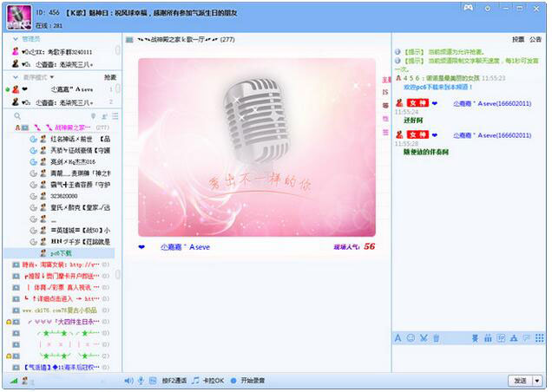This screenshot has height=392, width=552.
Task: Click the 开始录音 recording button
Action: (253, 381)
